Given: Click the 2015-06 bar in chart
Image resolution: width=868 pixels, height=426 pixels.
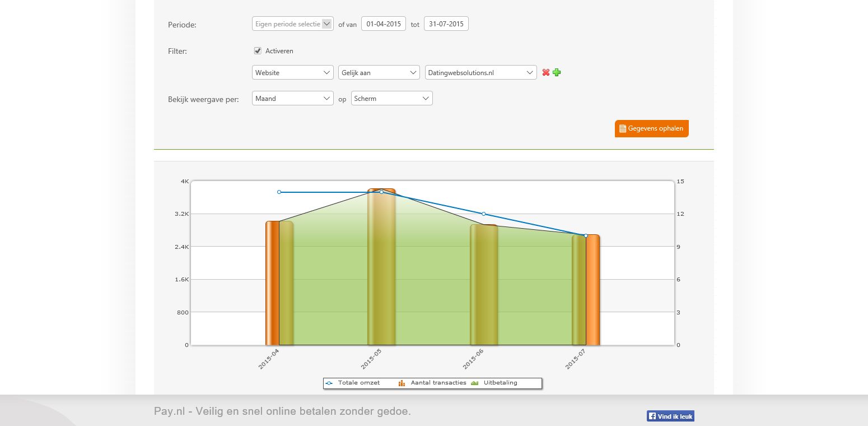Looking at the screenshot, I should [x=484, y=285].
